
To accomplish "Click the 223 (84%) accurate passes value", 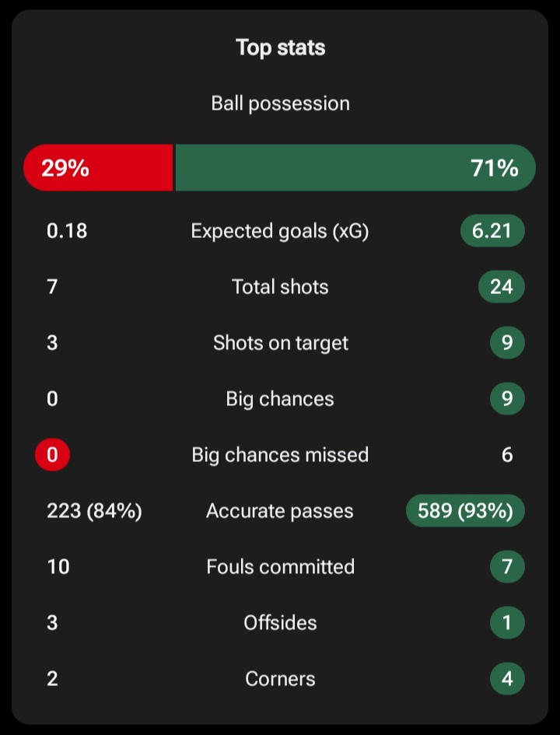I will [94, 511].
